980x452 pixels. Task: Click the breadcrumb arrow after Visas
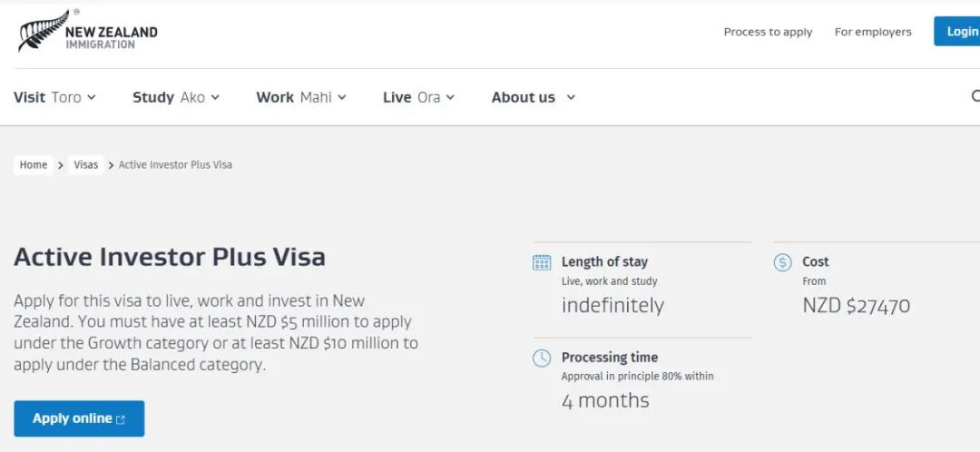pos(111,165)
